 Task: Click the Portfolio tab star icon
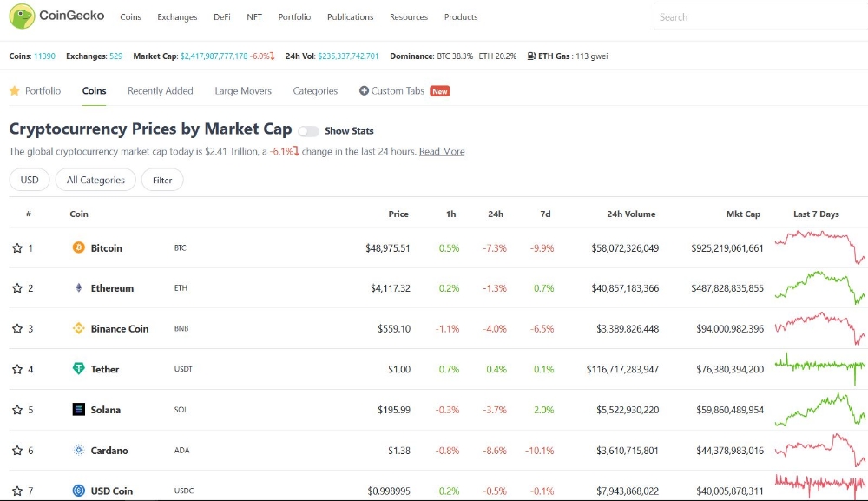click(x=15, y=91)
